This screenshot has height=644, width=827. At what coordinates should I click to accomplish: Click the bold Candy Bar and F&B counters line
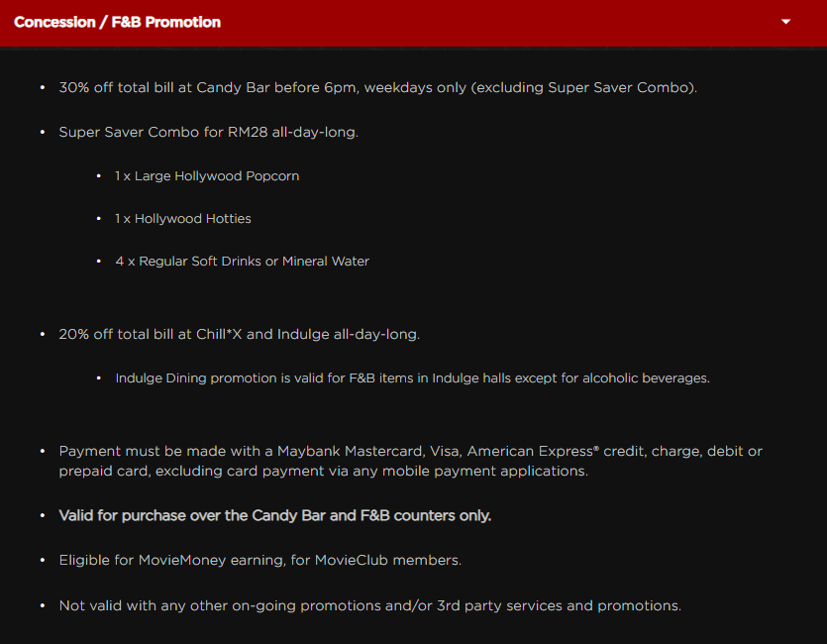click(274, 515)
